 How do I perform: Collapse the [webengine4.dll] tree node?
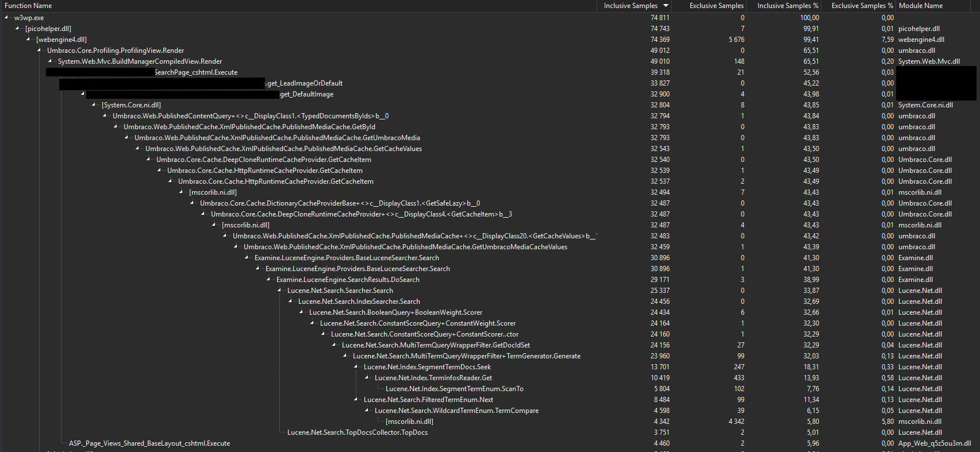point(29,40)
